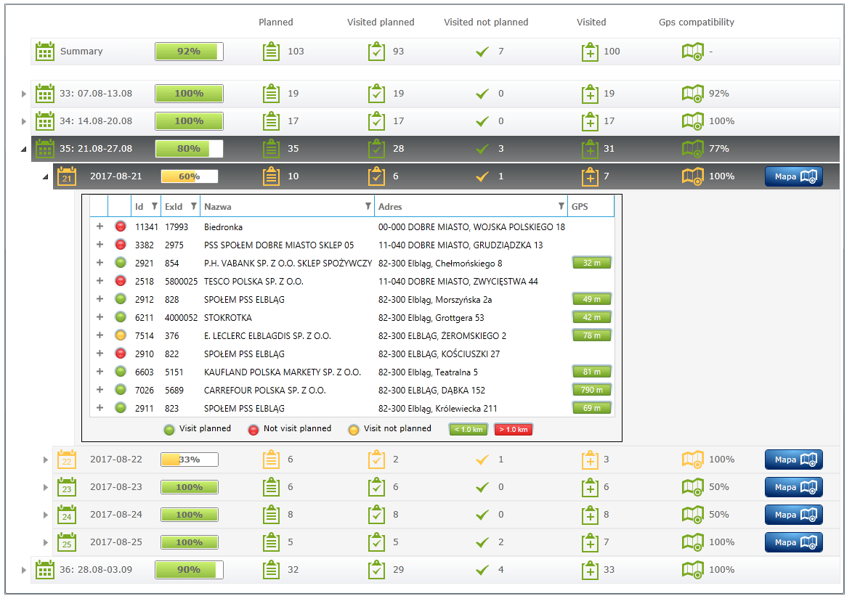Click the Gps compatibility map icon for week 33

point(692,94)
